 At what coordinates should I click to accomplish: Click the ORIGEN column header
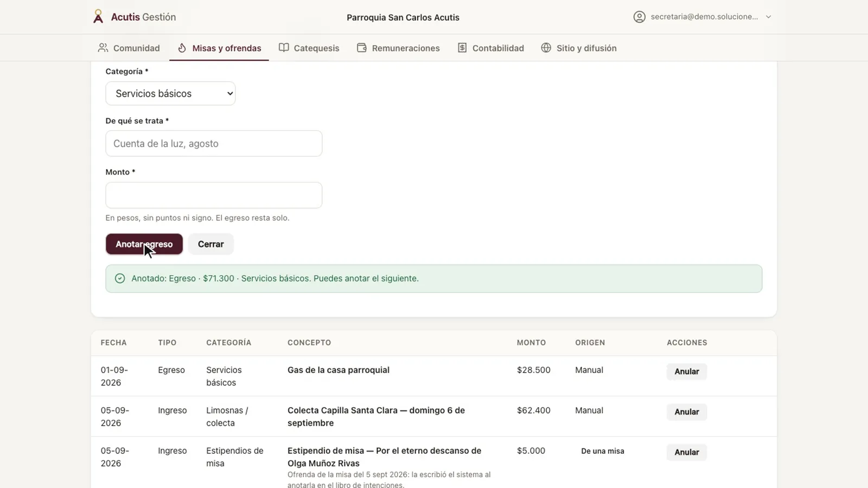click(590, 343)
